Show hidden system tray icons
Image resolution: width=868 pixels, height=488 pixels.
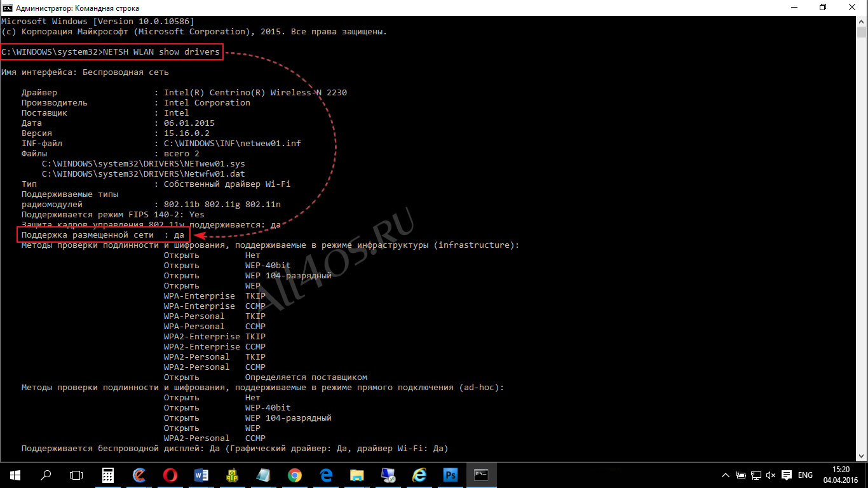726,475
